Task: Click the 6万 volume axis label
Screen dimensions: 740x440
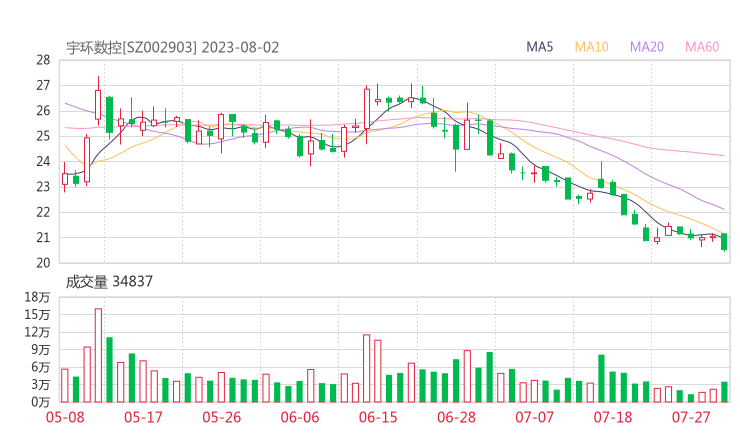Action: point(41,367)
